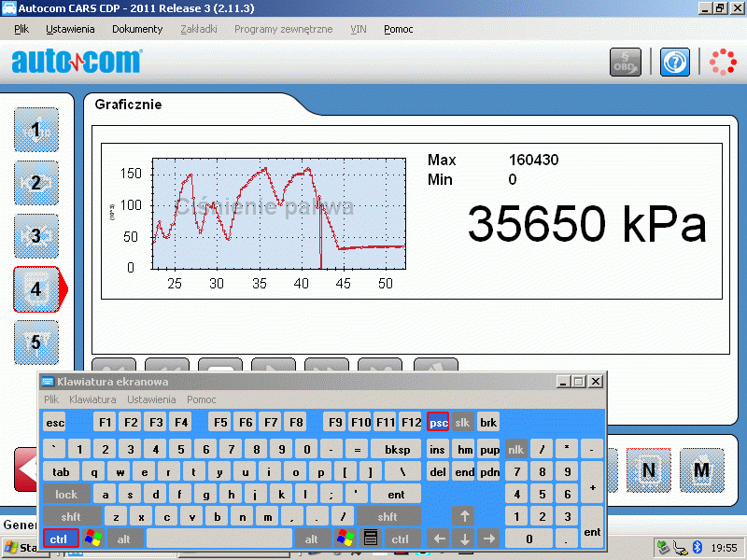Click the down arrow key
This screenshot has height=560, width=747.
(464, 539)
